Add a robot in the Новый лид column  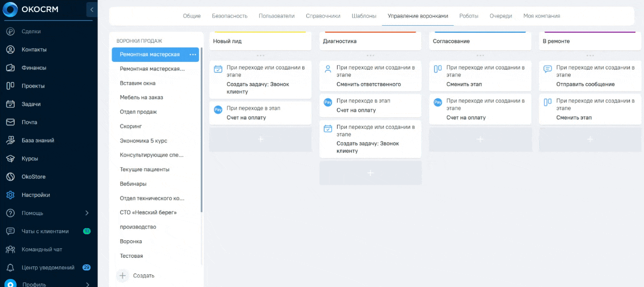(260, 139)
